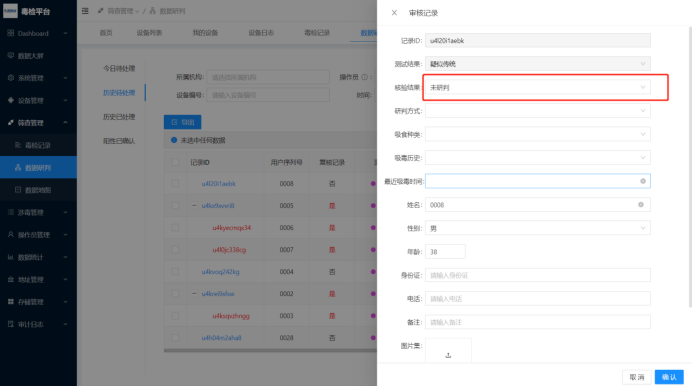
Task: Select the 历史已处理 side tab
Action: 119,117
